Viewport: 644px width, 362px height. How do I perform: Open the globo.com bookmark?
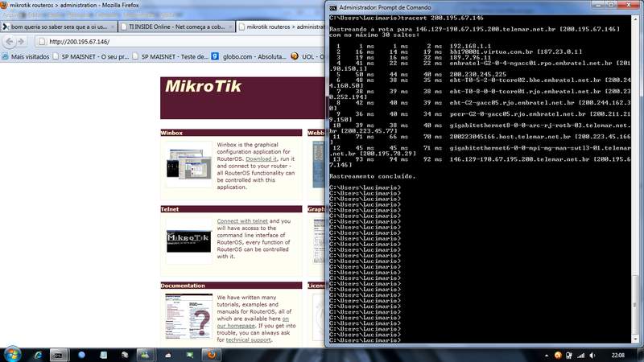click(x=249, y=56)
